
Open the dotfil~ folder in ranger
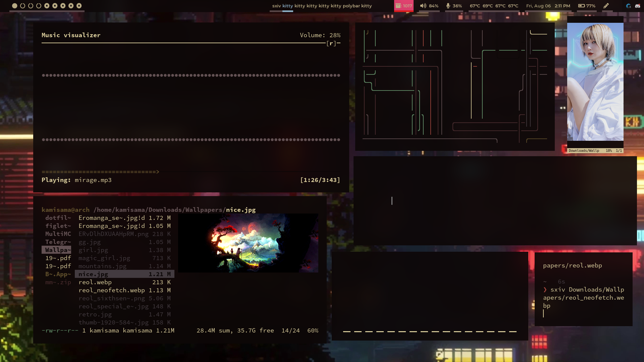(58, 218)
